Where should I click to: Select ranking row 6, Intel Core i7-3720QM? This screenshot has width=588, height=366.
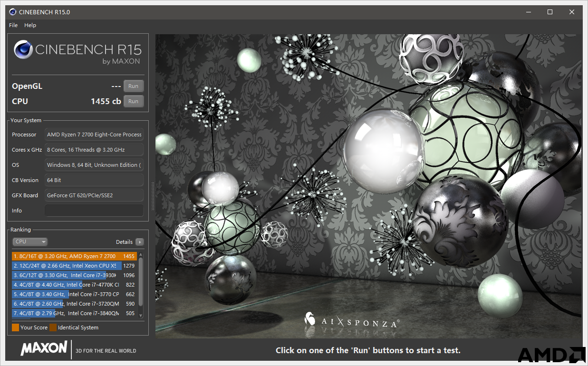coord(74,304)
